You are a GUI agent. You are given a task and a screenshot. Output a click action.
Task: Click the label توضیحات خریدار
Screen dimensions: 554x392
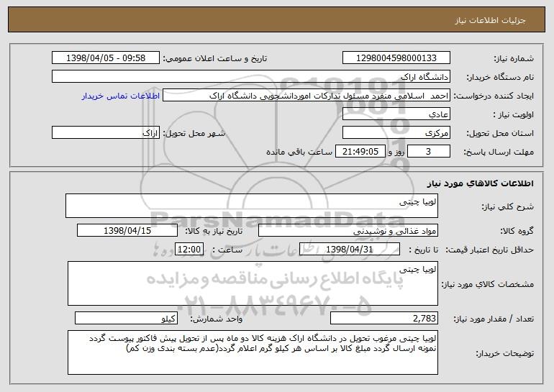coord(505,353)
